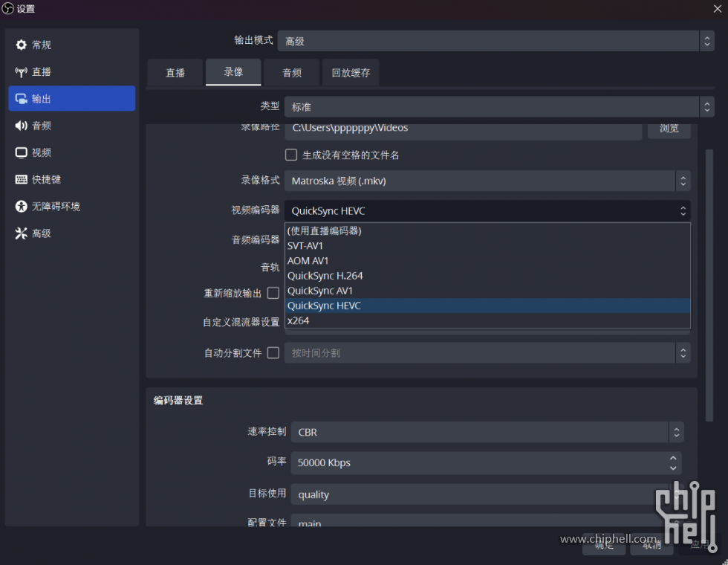
Task: Enable 生成没有空格的文件名 checkbox
Action: pyautogui.click(x=291, y=155)
